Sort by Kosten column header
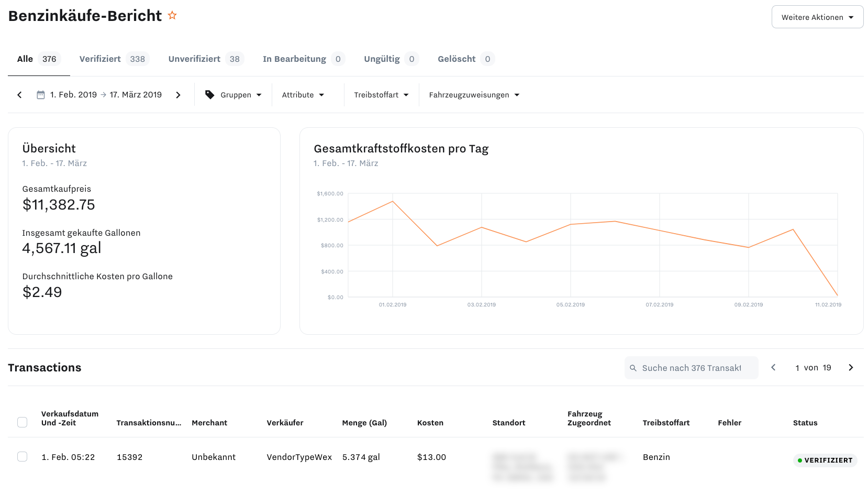 point(430,423)
